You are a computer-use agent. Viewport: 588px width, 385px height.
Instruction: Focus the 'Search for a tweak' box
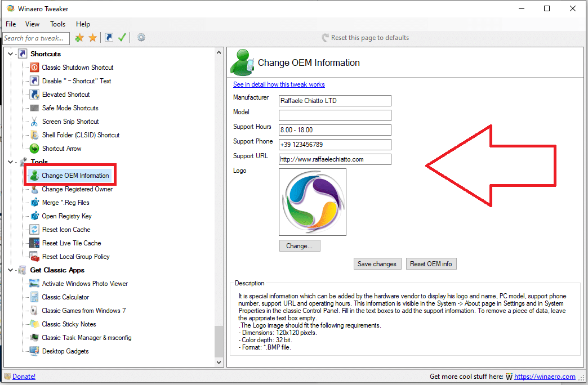tap(37, 38)
